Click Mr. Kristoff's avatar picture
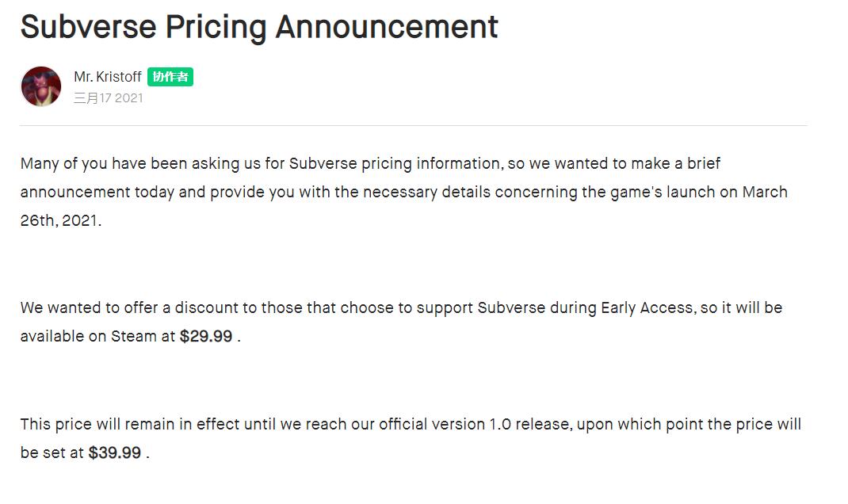This screenshot has width=848, height=504. pos(41,86)
